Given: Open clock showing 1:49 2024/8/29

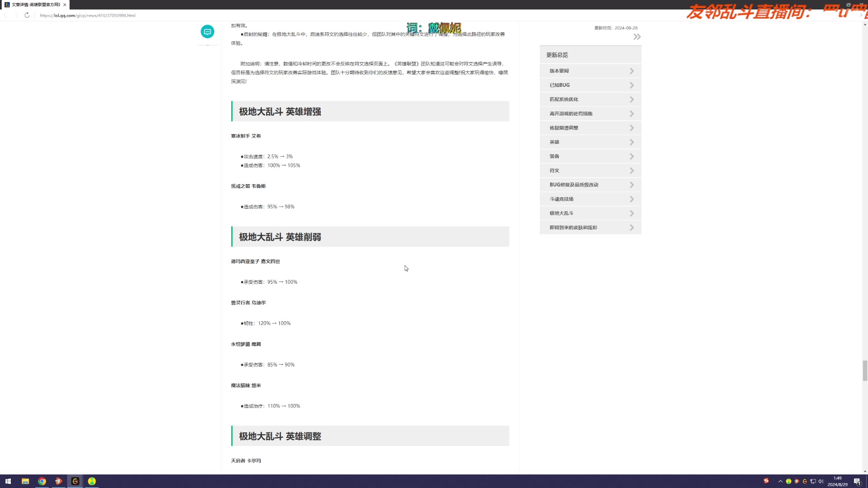Looking at the screenshot, I should [x=838, y=481].
